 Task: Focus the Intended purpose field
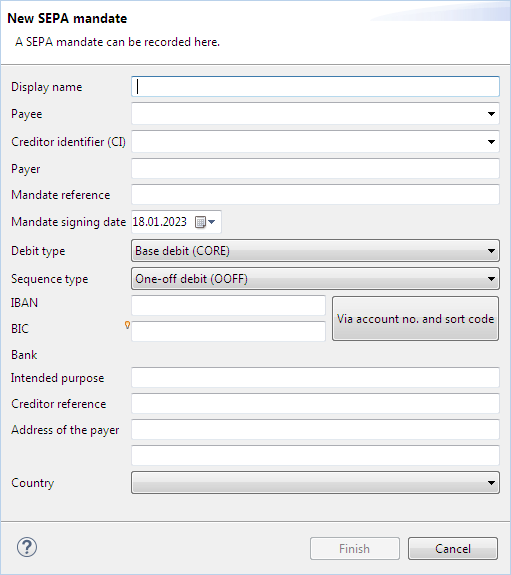pos(315,377)
